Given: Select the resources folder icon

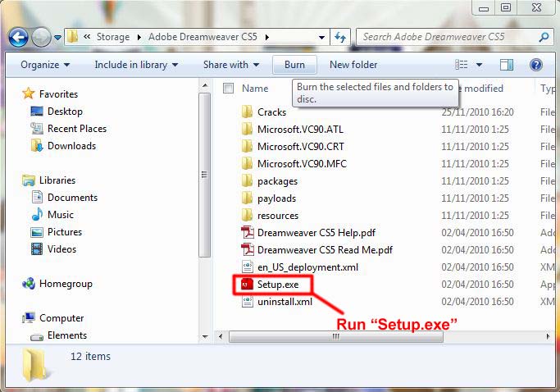Looking at the screenshot, I should pyautogui.click(x=247, y=216).
